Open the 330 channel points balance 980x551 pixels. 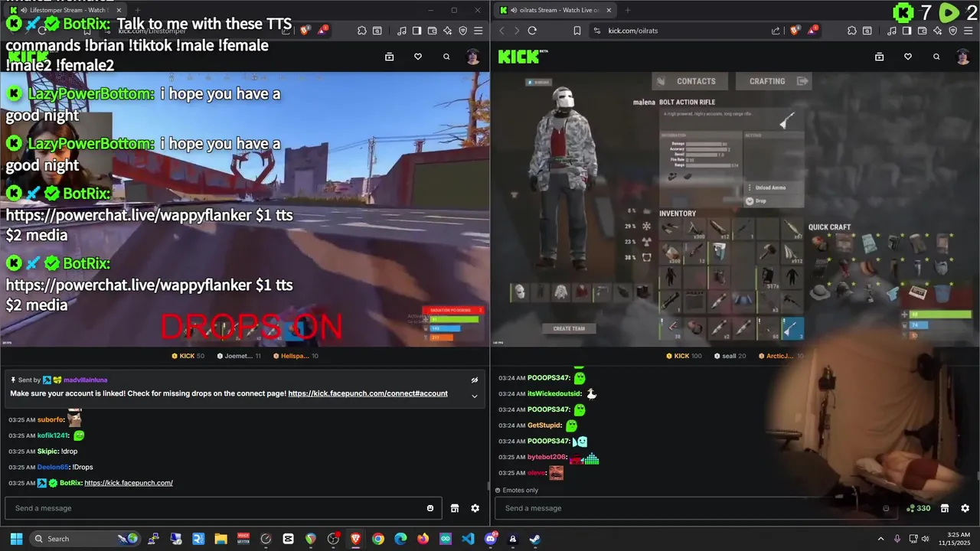pos(918,508)
